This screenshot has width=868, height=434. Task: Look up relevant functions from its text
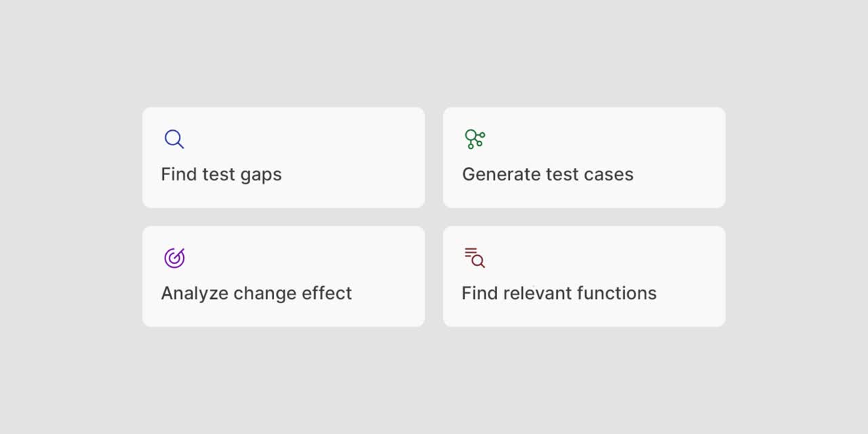(559, 293)
